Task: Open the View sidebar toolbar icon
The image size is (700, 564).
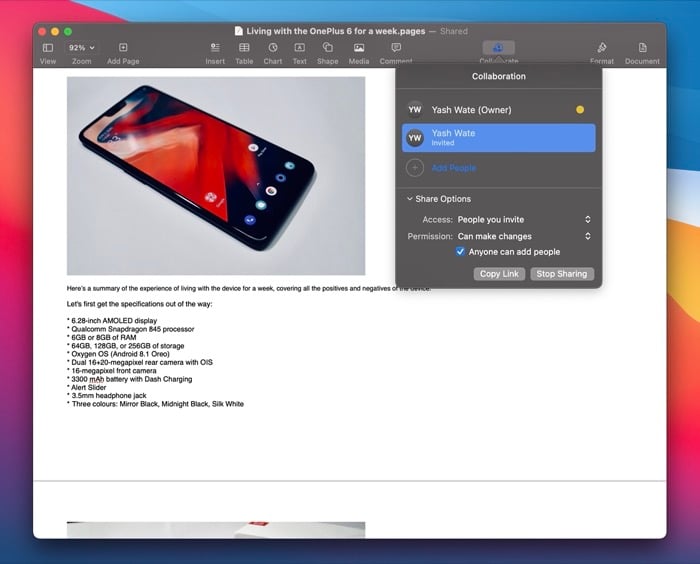Action: [48, 48]
